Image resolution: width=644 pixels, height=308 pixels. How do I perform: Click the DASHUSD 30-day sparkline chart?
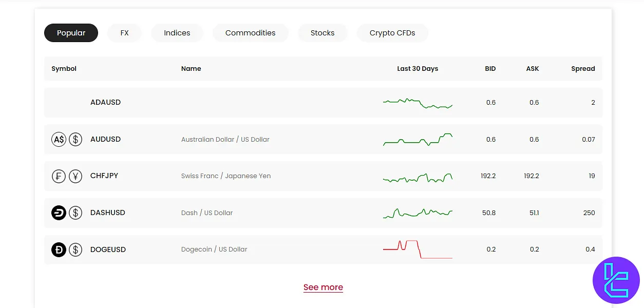(417, 213)
